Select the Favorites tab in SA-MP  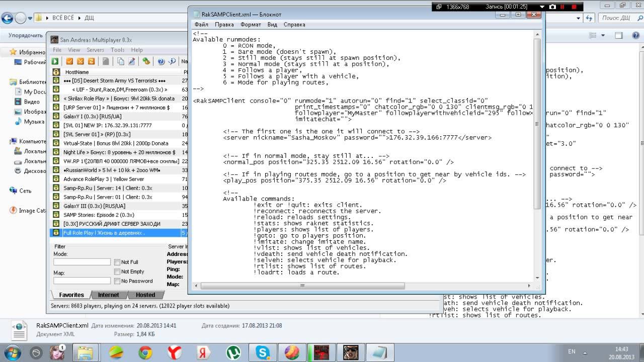(71, 295)
